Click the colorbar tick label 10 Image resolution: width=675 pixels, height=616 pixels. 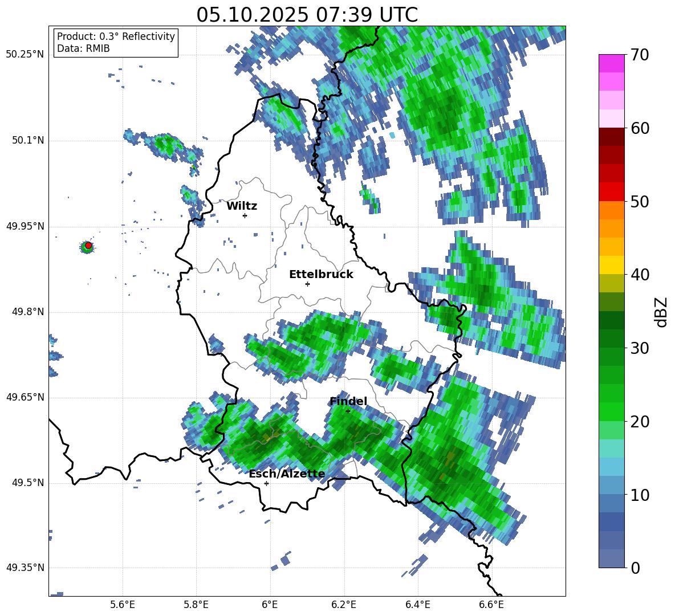(x=640, y=495)
